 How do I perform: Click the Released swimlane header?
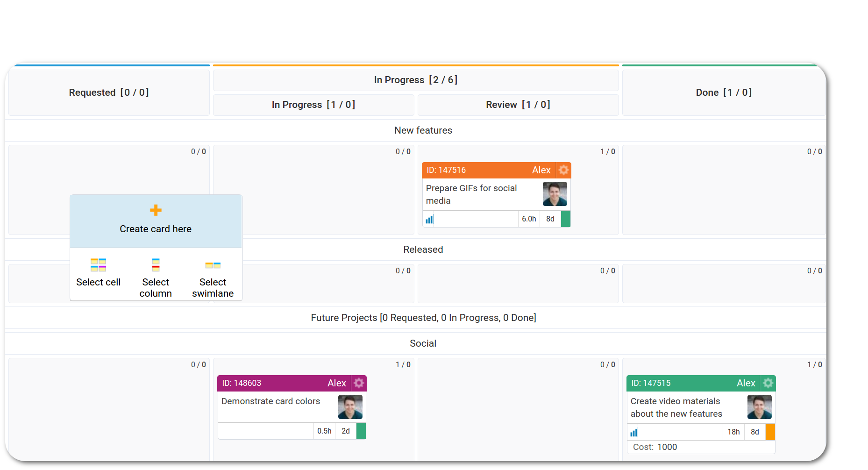coord(423,249)
